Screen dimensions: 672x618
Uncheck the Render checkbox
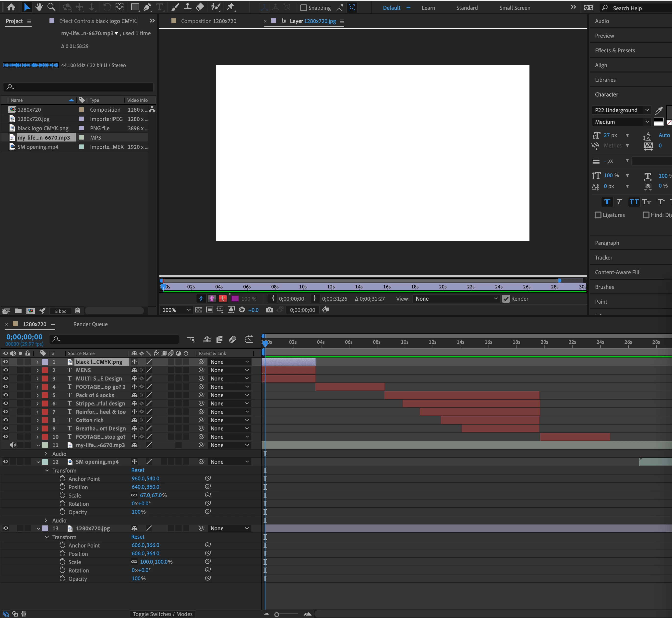point(506,299)
